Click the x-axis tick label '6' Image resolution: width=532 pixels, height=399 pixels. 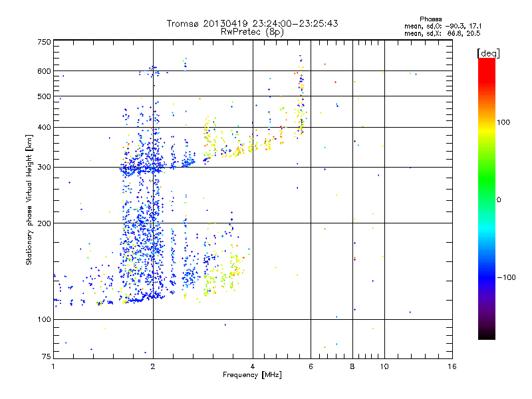(311, 366)
